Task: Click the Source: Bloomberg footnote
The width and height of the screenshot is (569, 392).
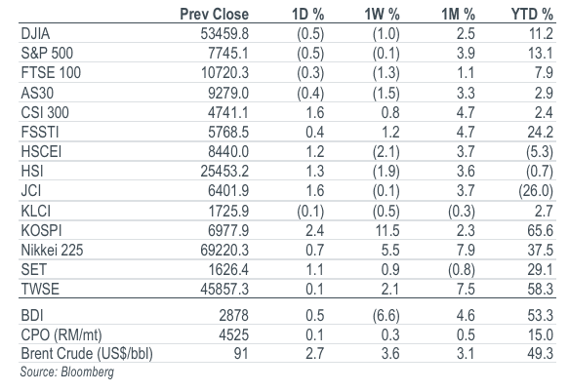Action: coord(66,372)
